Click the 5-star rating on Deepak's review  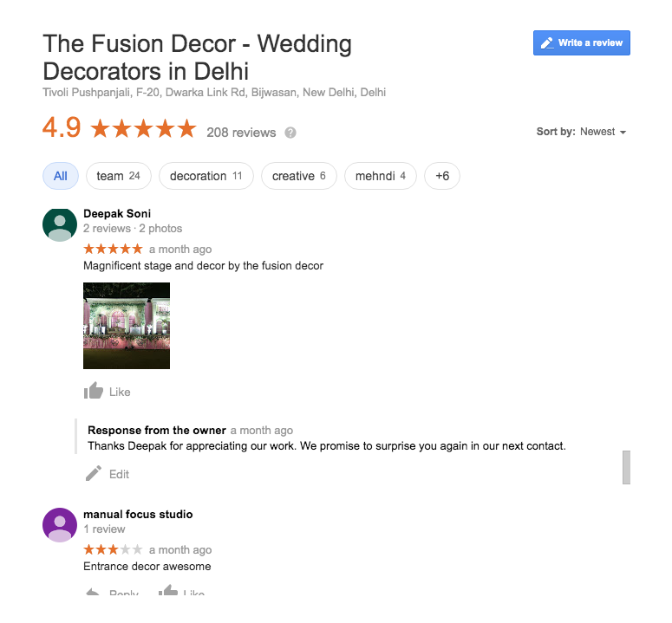[x=113, y=249]
